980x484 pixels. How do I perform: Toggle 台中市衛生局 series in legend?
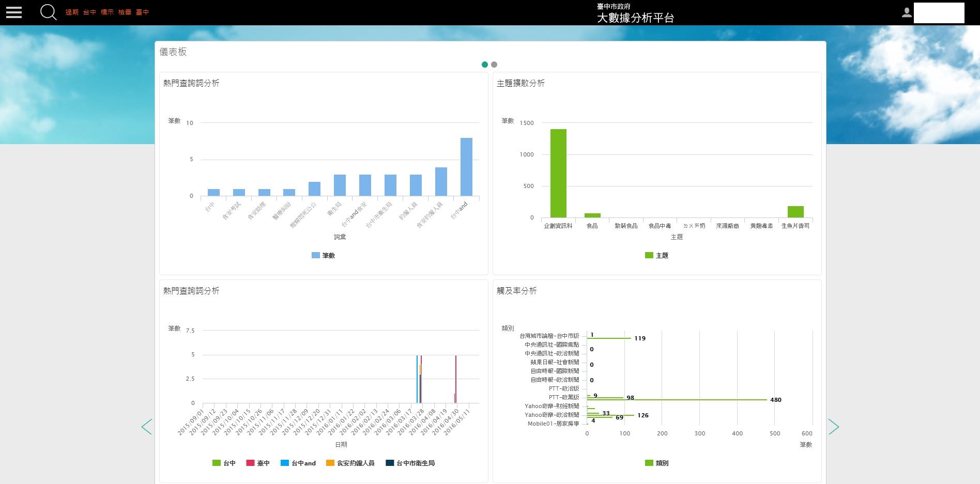[410, 463]
